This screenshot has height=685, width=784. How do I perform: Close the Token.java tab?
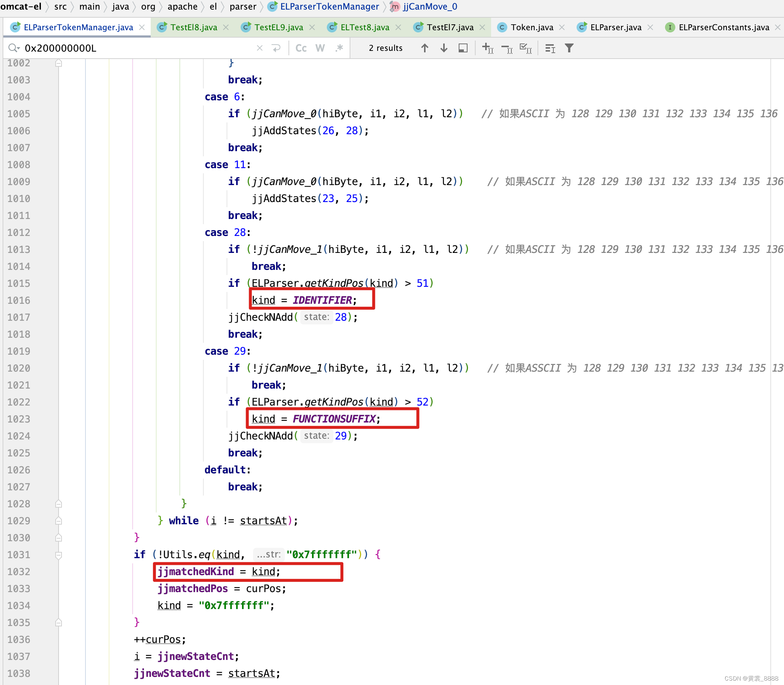click(562, 28)
